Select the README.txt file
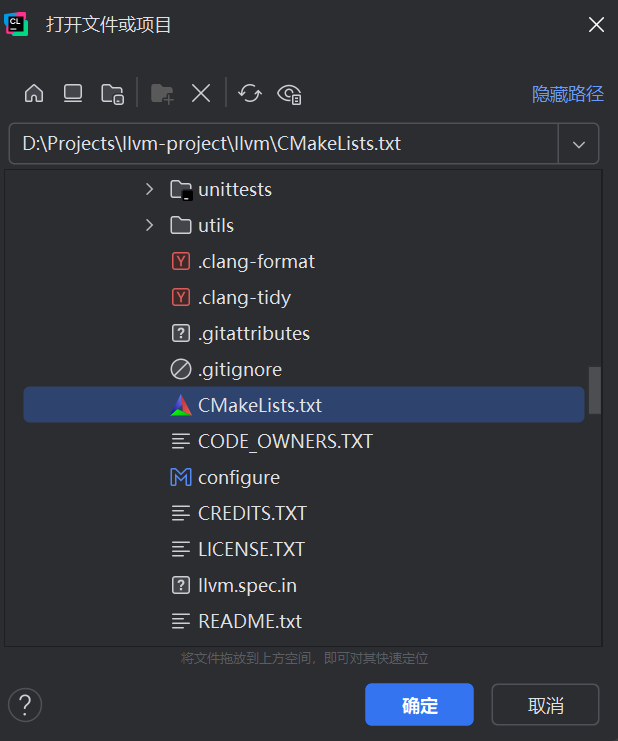 304,621
